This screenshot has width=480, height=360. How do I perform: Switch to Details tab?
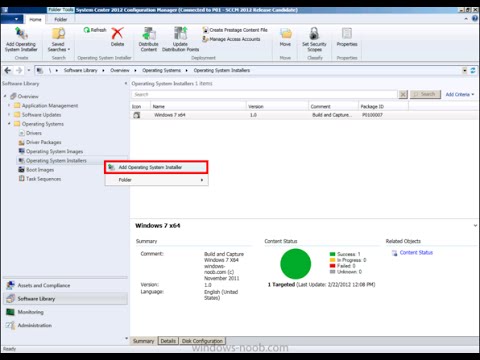(168, 341)
